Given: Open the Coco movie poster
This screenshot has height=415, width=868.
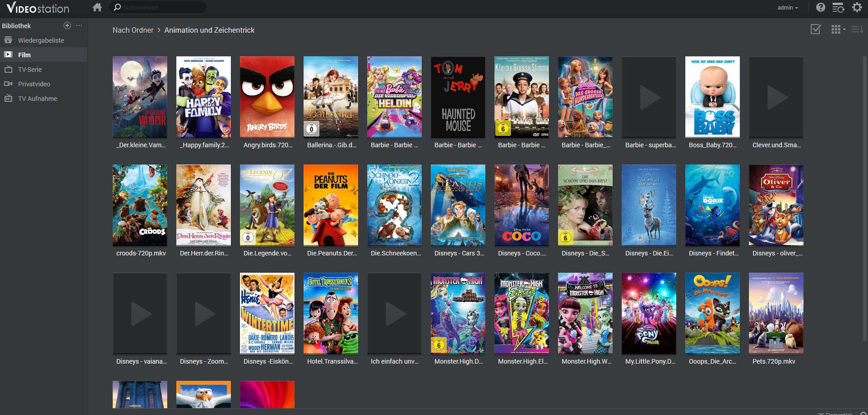Looking at the screenshot, I should point(522,205).
